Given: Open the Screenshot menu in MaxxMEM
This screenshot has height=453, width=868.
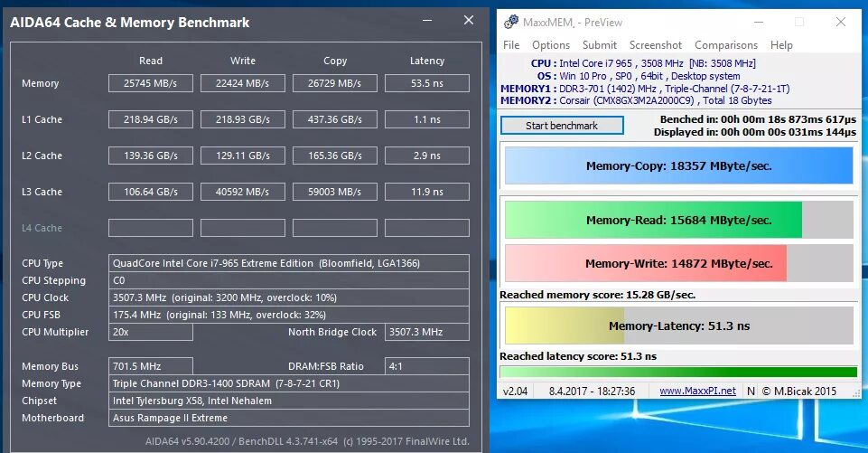Looking at the screenshot, I should pos(656,45).
